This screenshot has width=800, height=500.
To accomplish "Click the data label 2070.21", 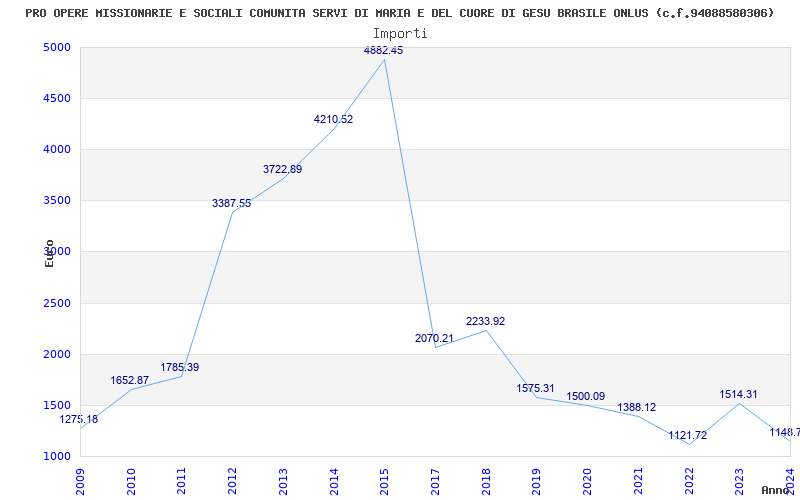I will click(434, 338).
